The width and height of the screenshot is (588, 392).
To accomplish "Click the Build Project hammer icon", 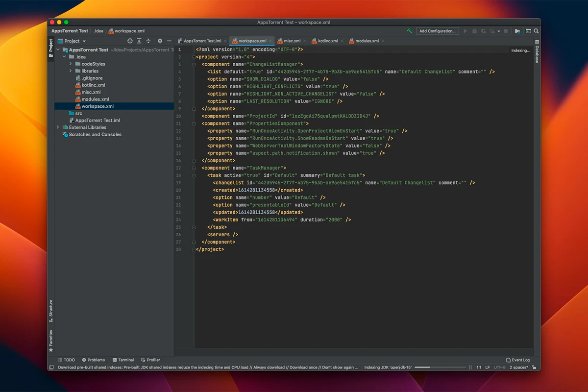I will (x=409, y=31).
